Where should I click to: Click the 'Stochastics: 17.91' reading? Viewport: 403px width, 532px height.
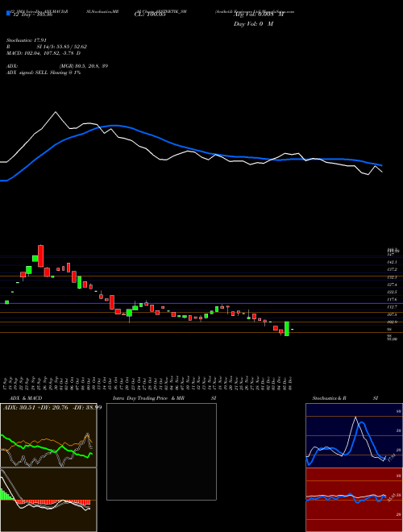click(x=26, y=40)
